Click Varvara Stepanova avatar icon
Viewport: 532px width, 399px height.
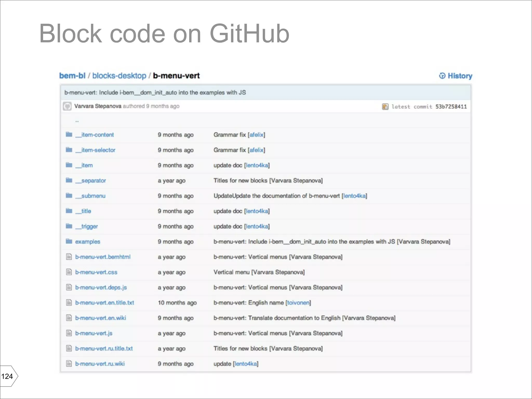(67, 106)
